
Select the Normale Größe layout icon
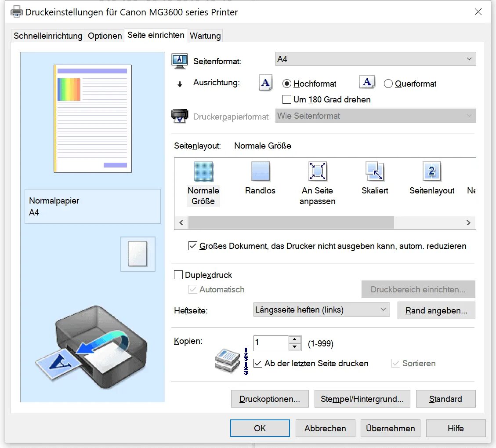203,171
